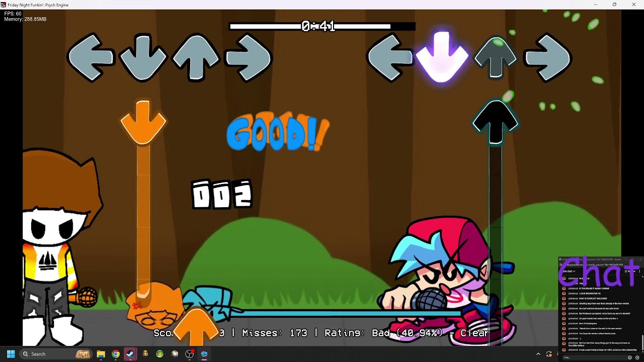Screen dimensions: 644x362
Task: Click the falling orange down-arrow note head
Action: (x=143, y=122)
